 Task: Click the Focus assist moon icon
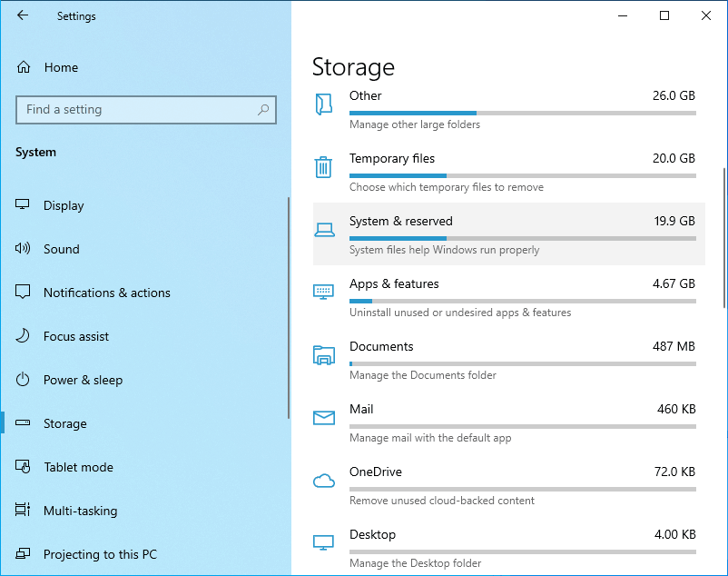(x=23, y=335)
